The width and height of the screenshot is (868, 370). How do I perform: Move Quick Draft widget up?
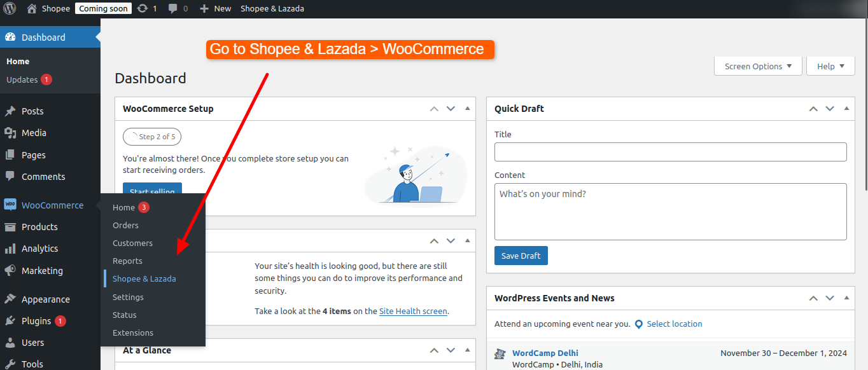tap(813, 109)
